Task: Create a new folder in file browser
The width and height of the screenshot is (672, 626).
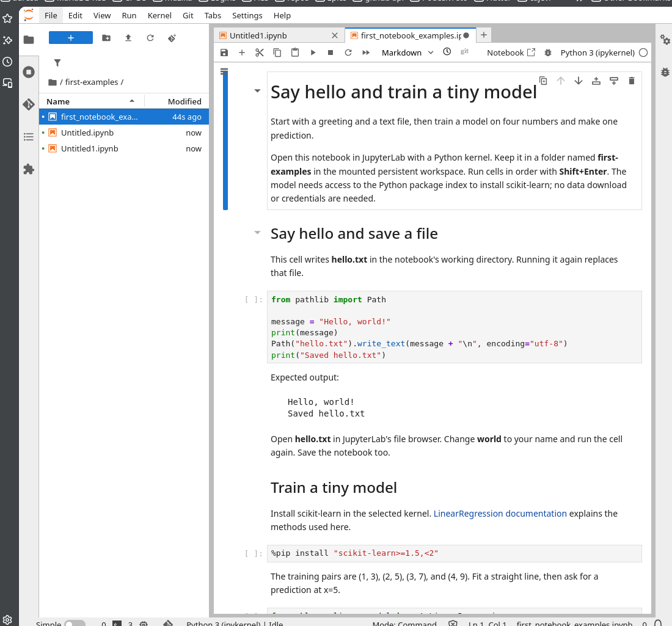Action: tap(106, 38)
